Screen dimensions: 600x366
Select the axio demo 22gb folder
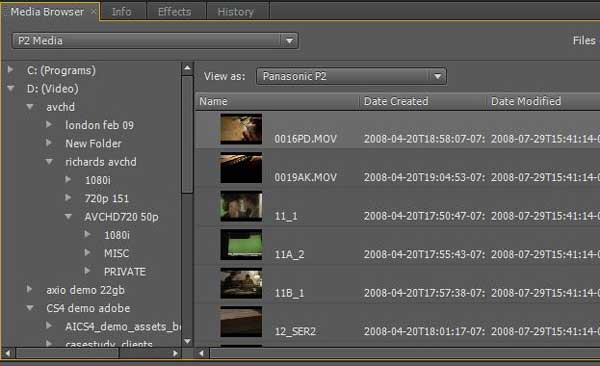click(85, 290)
